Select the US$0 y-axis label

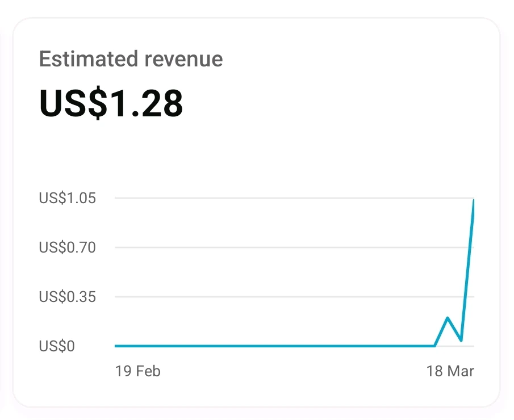click(57, 346)
